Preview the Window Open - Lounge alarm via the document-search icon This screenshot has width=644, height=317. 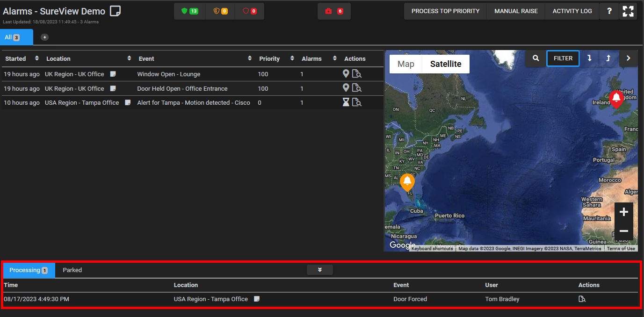357,74
